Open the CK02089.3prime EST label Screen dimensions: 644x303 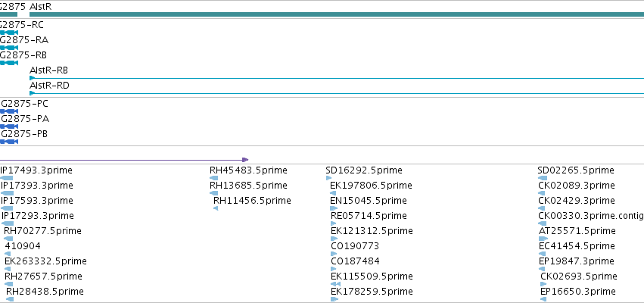tap(577, 186)
